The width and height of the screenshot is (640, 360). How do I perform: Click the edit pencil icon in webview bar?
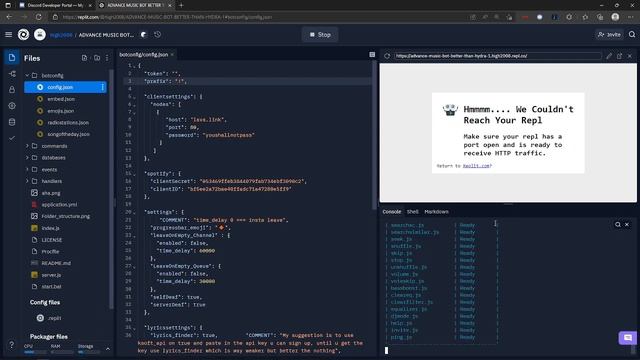(609, 56)
